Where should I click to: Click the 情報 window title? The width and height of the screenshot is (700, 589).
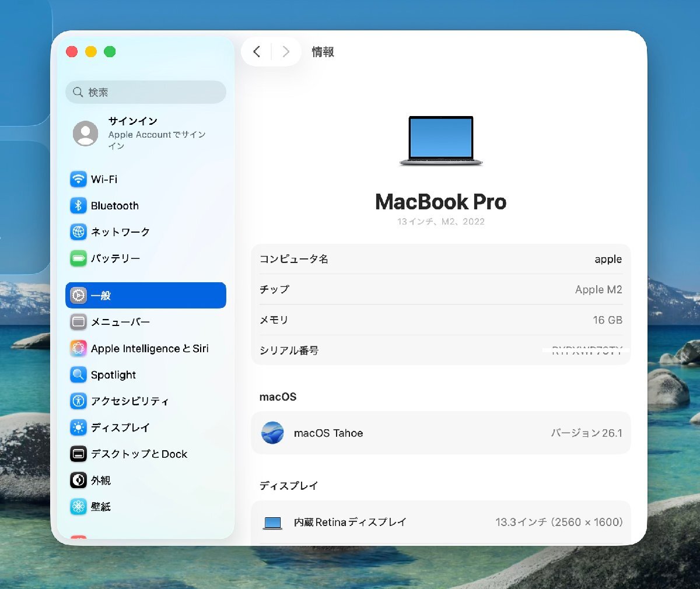(x=323, y=52)
